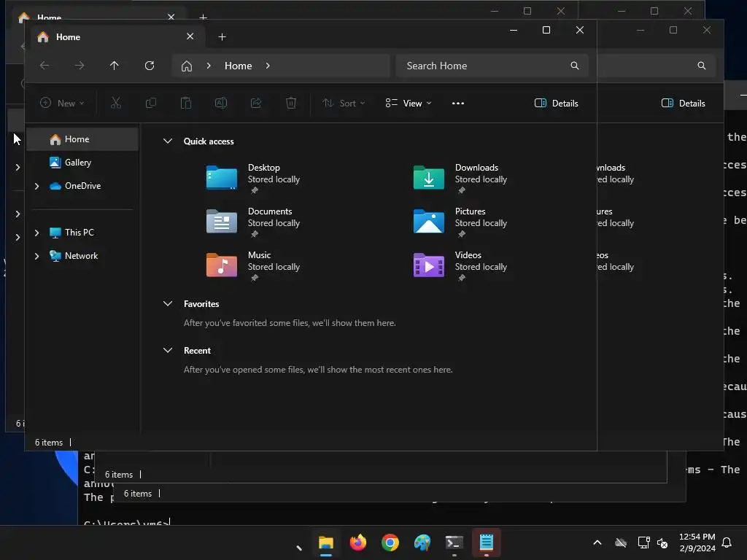
Task: Open File Explorer from the taskbar
Action: click(326, 542)
